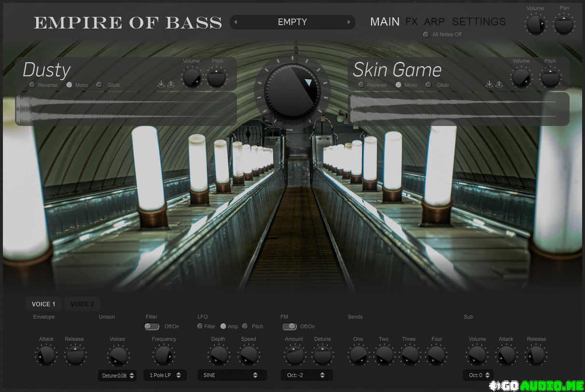Click the Sends Two knob
Viewport: 585px width, 392px height.
[x=384, y=356]
